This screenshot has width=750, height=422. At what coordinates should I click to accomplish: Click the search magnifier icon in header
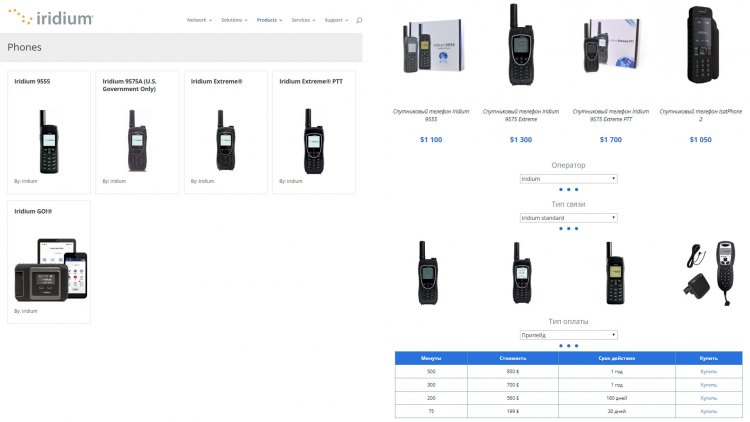359,20
